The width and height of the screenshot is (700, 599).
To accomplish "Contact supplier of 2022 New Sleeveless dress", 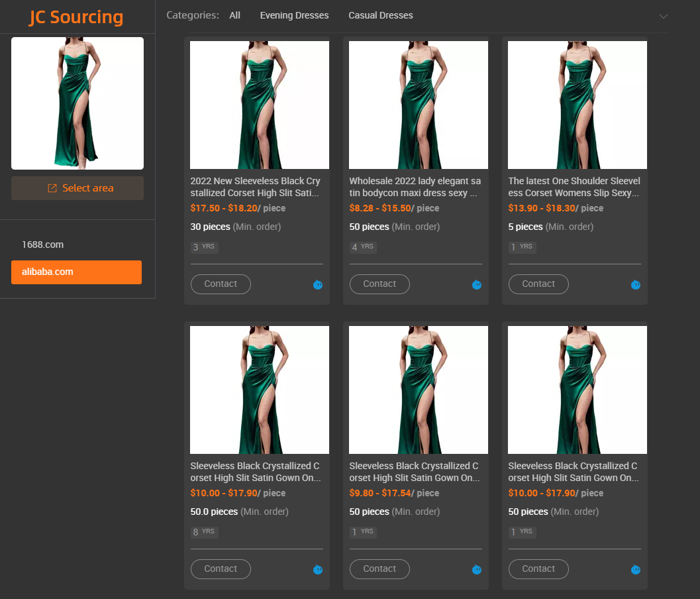I will (x=221, y=284).
